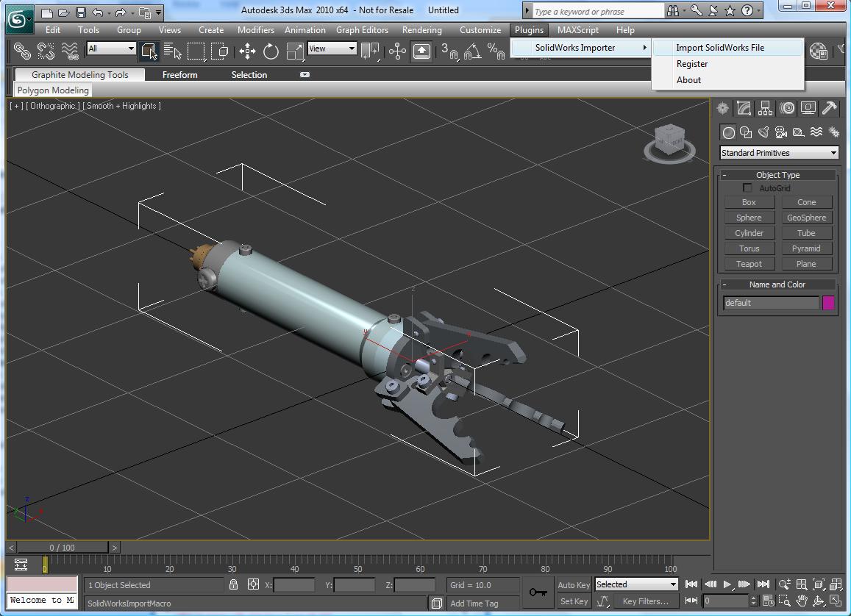Click the Unlink Selection tool
851x616 pixels.
pos(46,51)
